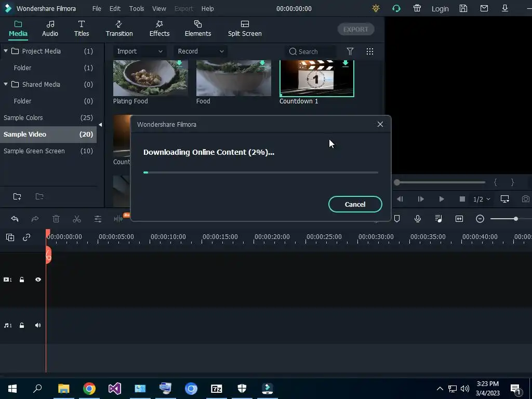Add a new track
Screen dimensions: 532x399
point(10,237)
